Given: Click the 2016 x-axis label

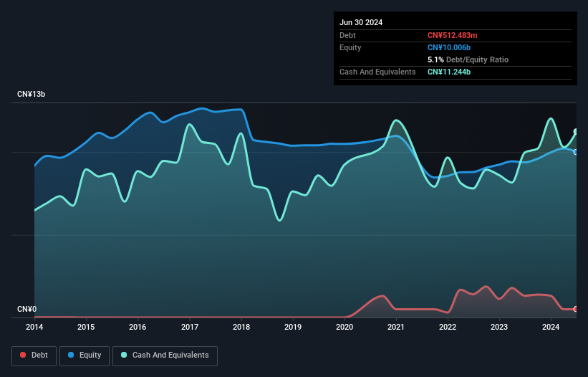Looking at the screenshot, I should (138, 327).
